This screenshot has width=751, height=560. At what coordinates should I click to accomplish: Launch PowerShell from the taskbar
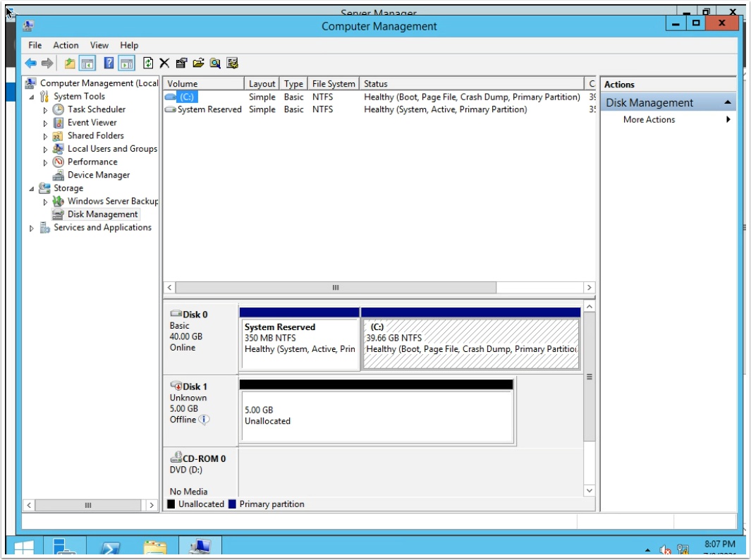110,547
